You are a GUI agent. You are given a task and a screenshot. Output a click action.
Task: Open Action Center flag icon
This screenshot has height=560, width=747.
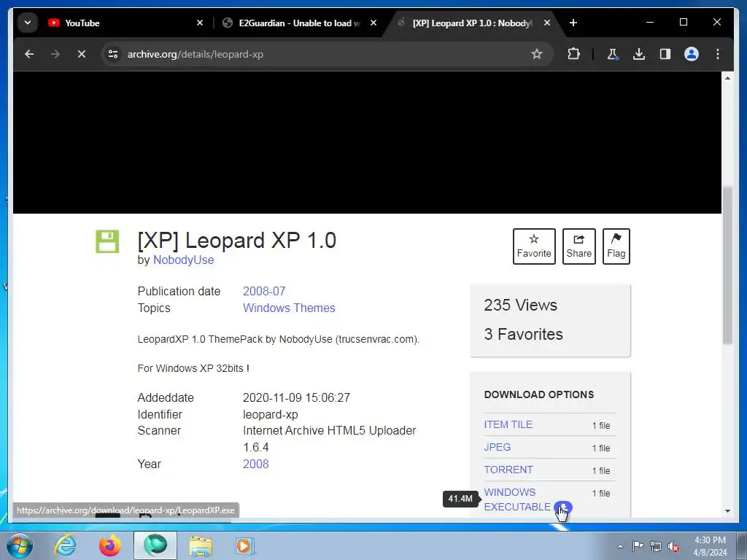[638, 546]
